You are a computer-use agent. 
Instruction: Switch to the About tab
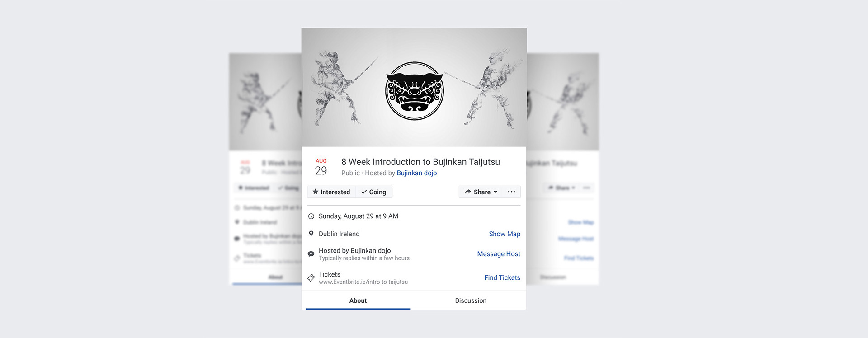[x=358, y=300]
